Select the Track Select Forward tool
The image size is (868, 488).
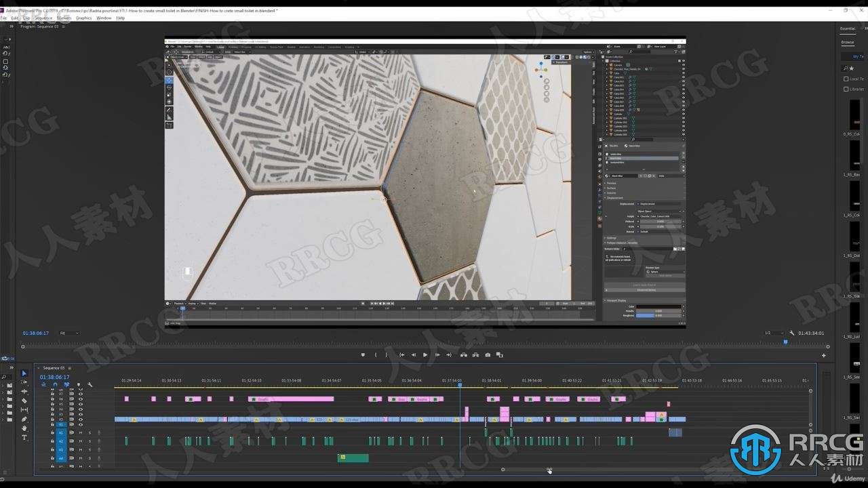tap(24, 382)
